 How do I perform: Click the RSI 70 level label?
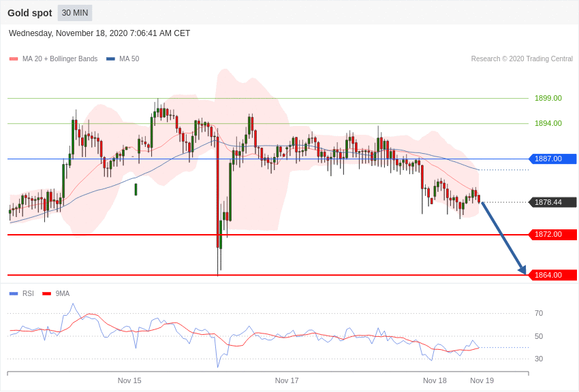click(539, 313)
